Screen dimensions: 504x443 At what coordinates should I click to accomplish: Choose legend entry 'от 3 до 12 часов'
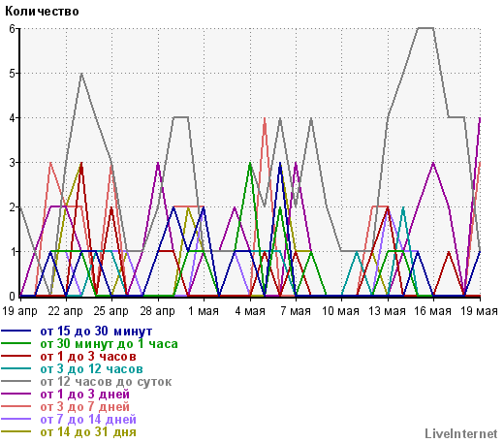tap(91, 369)
